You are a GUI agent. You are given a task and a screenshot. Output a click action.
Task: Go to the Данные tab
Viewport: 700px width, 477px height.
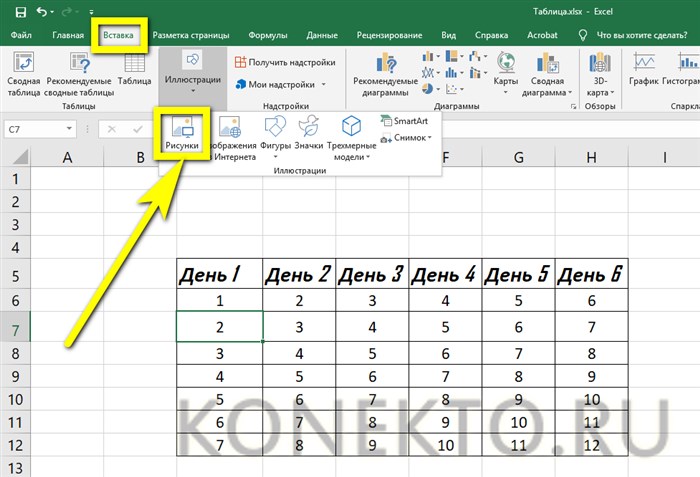click(x=322, y=35)
